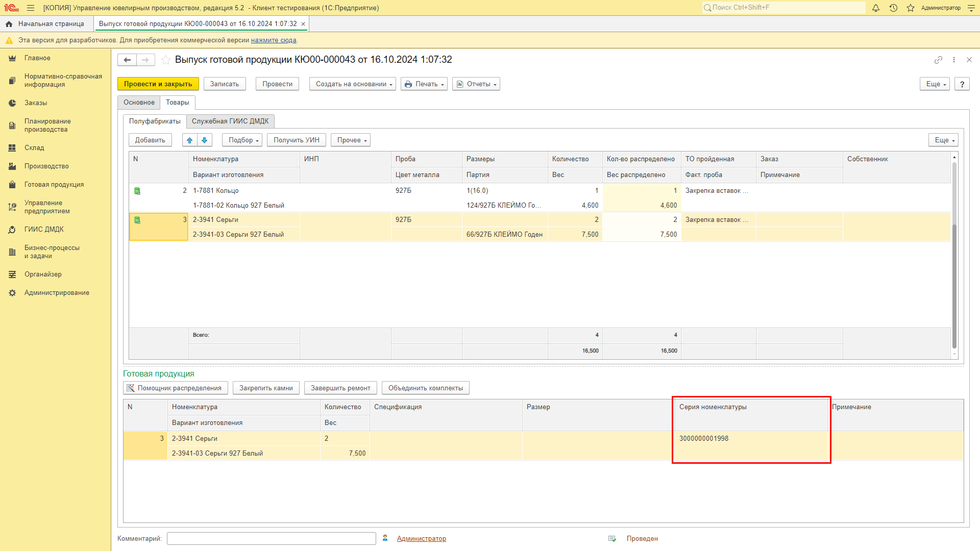Expand the Отчеты dropdown
The image size is (980, 551).
[476, 84]
